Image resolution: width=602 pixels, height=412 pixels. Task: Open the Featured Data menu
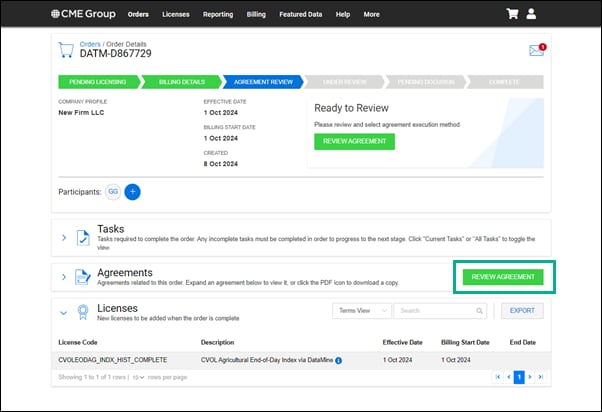click(300, 15)
